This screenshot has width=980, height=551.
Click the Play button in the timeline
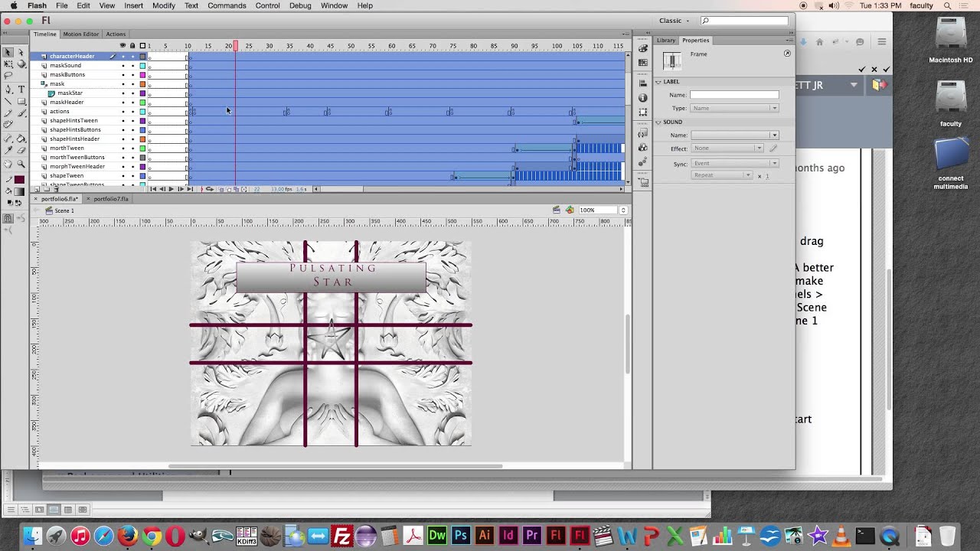(171, 189)
